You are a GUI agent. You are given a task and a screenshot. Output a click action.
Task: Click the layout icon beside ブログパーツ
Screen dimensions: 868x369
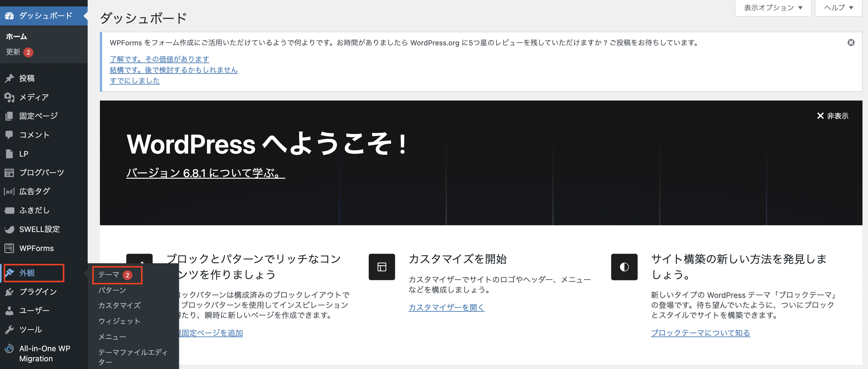coord(10,173)
